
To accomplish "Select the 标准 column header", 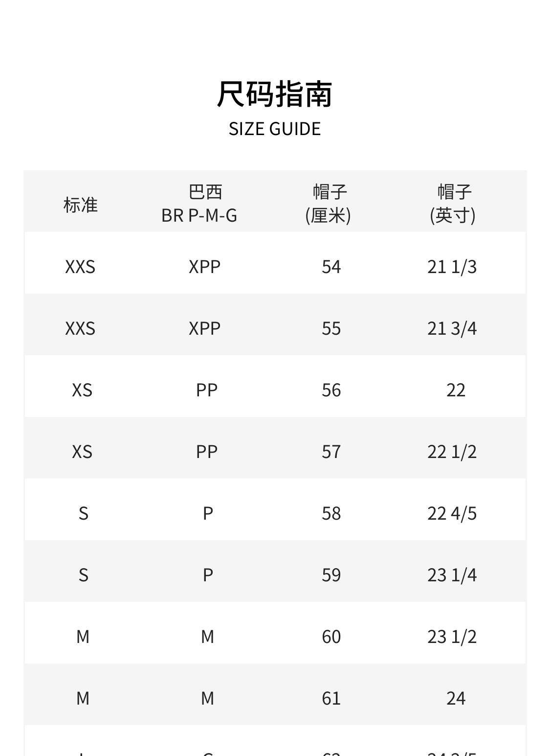I will pyautogui.click(x=81, y=205).
